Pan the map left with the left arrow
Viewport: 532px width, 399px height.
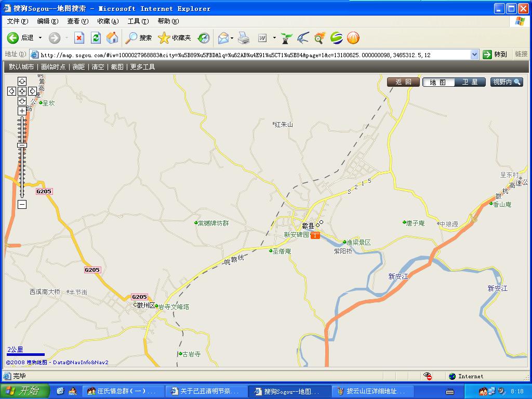[12, 91]
